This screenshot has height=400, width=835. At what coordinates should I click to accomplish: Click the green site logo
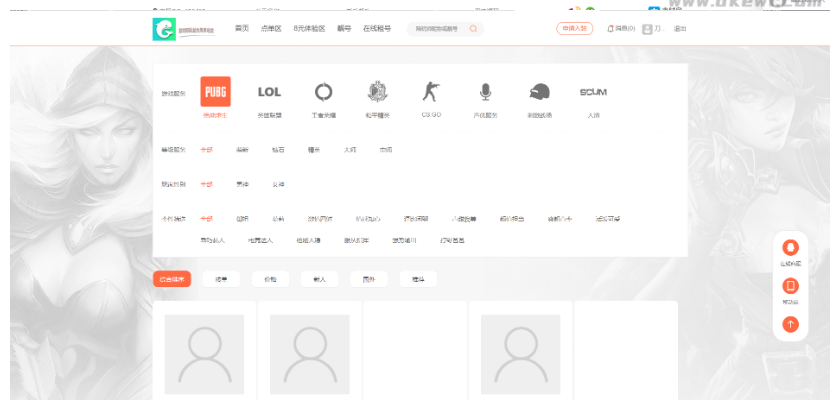click(163, 29)
